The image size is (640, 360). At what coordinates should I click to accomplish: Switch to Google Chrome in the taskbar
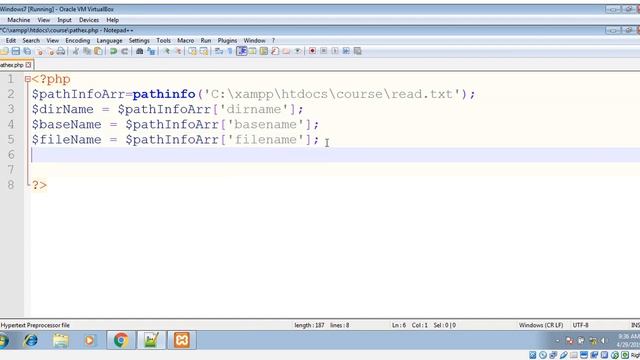pyautogui.click(x=121, y=340)
